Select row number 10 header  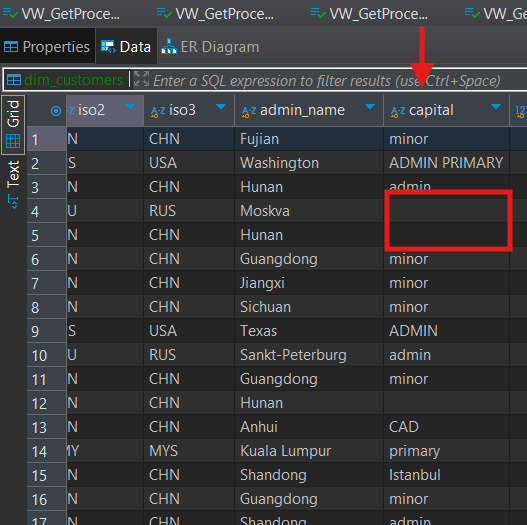tap(46, 355)
